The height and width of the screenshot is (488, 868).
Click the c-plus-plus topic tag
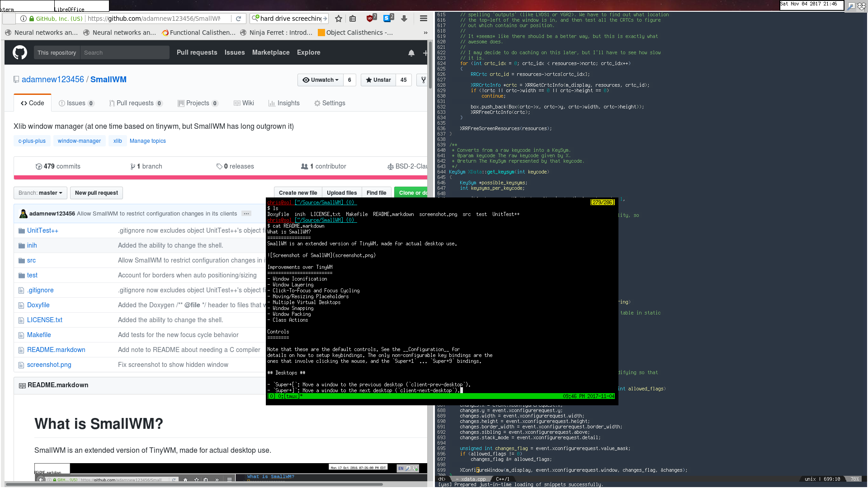[x=32, y=141]
